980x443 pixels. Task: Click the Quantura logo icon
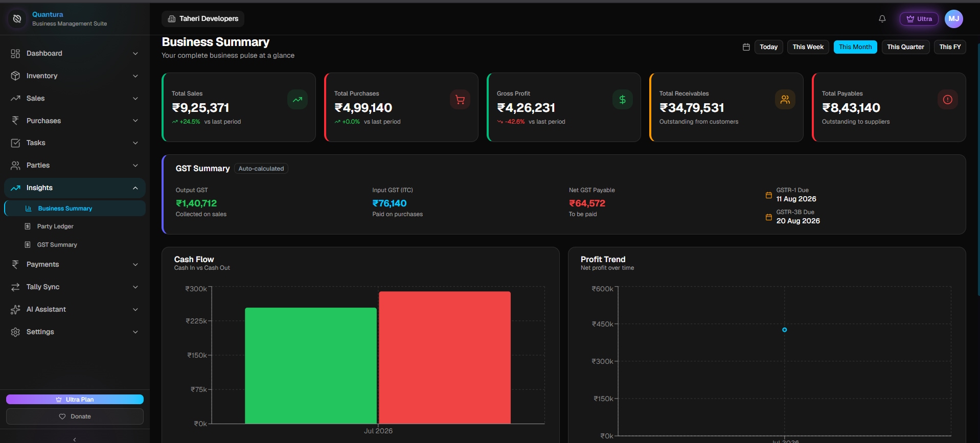click(17, 19)
